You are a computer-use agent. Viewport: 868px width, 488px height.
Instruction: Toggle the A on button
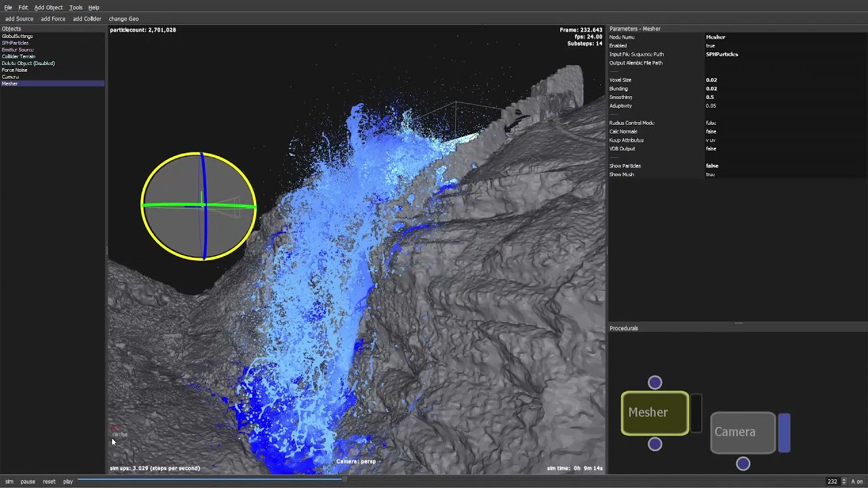pos(857,481)
